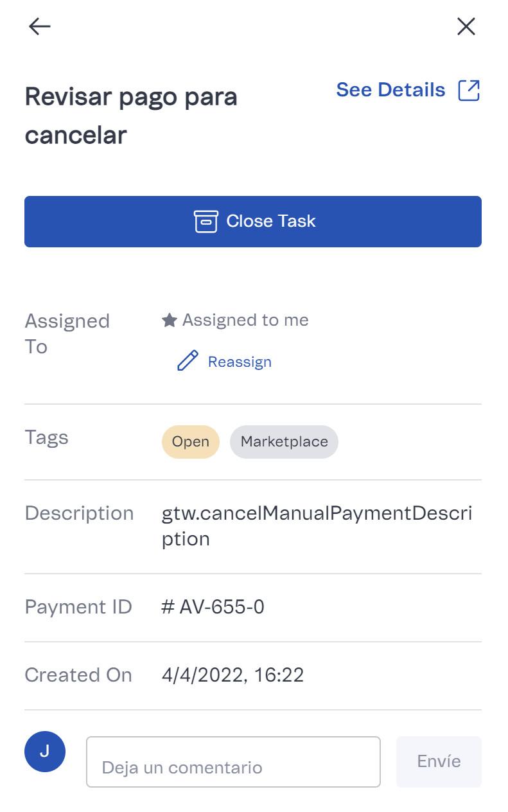Focus the Deja un comentario field
The height and width of the screenshot is (812, 508).
tap(233, 762)
